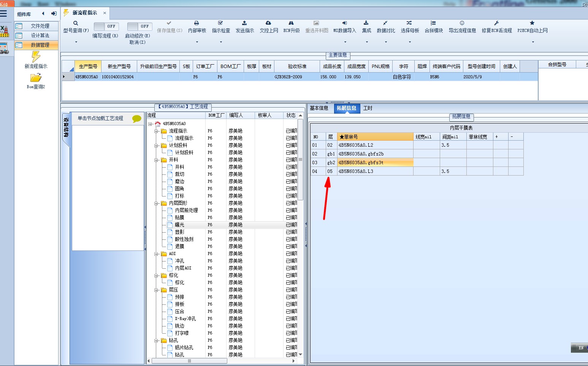Select cell 4B5N6035A0.L2
This screenshot has height=366, width=588.
tap(375, 145)
